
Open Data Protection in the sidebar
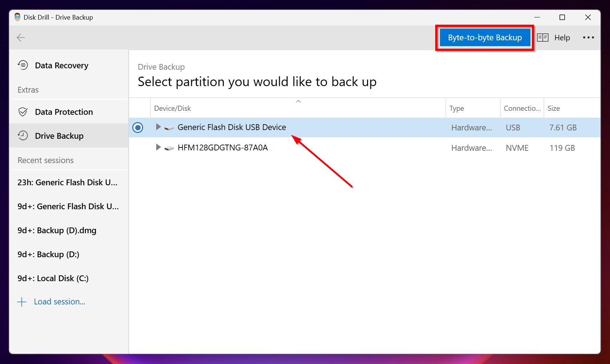click(x=69, y=112)
